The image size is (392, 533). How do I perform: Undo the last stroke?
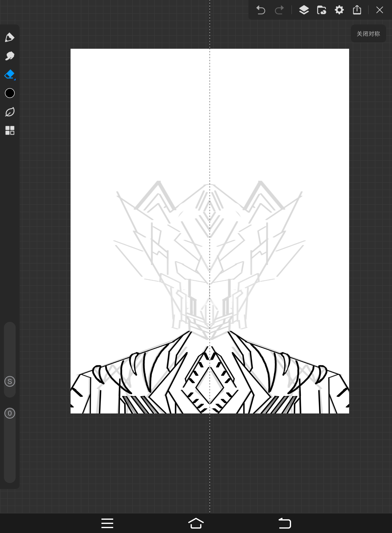click(261, 10)
